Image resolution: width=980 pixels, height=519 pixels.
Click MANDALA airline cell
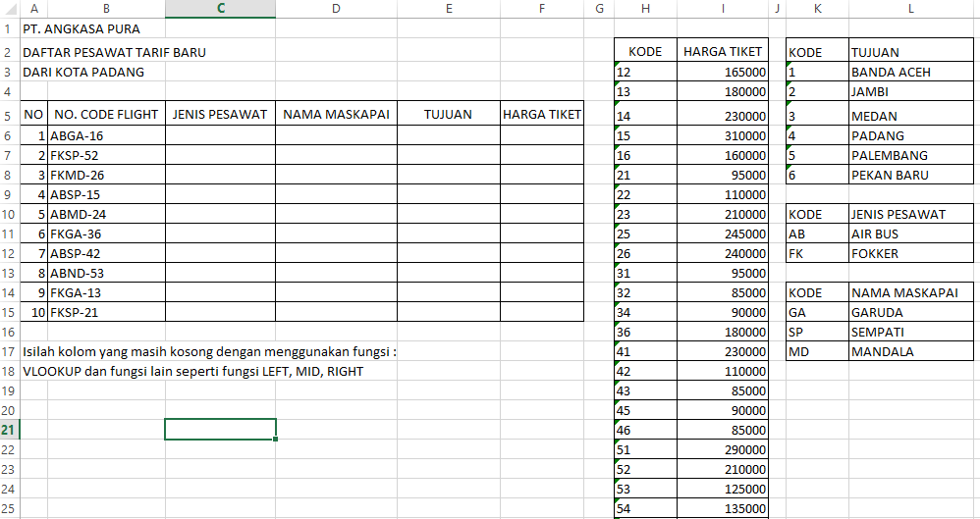pos(910,351)
